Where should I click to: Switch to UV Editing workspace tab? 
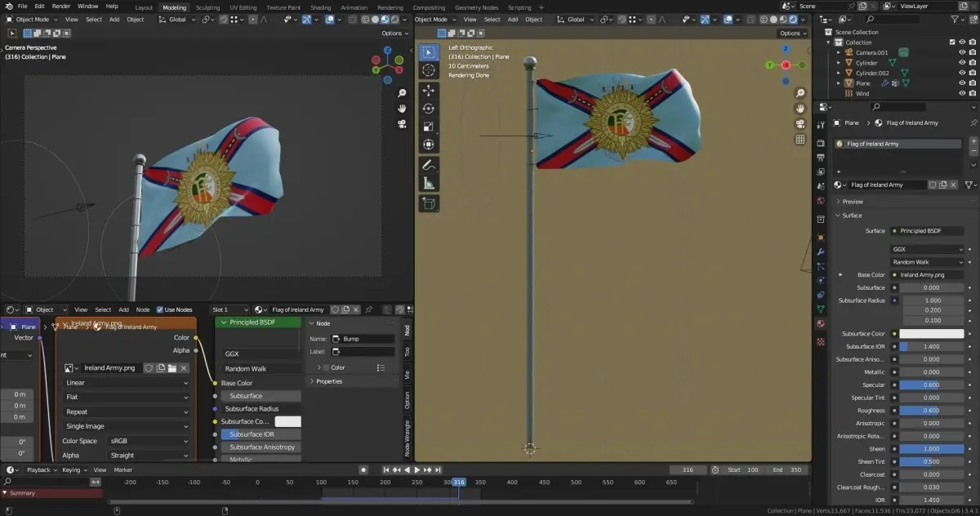pos(243,7)
